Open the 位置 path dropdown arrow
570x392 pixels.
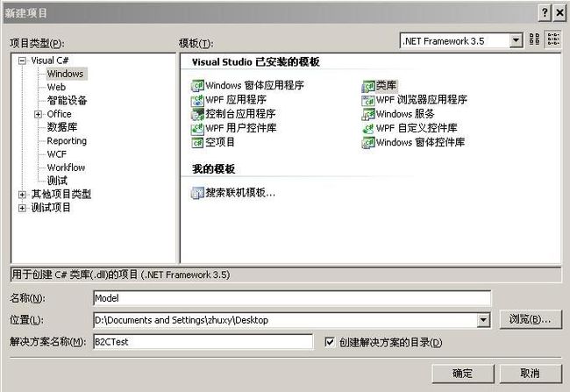pos(483,320)
